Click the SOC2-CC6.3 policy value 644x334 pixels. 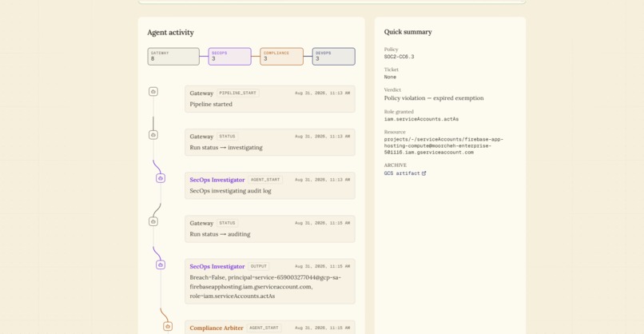[x=400, y=57]
